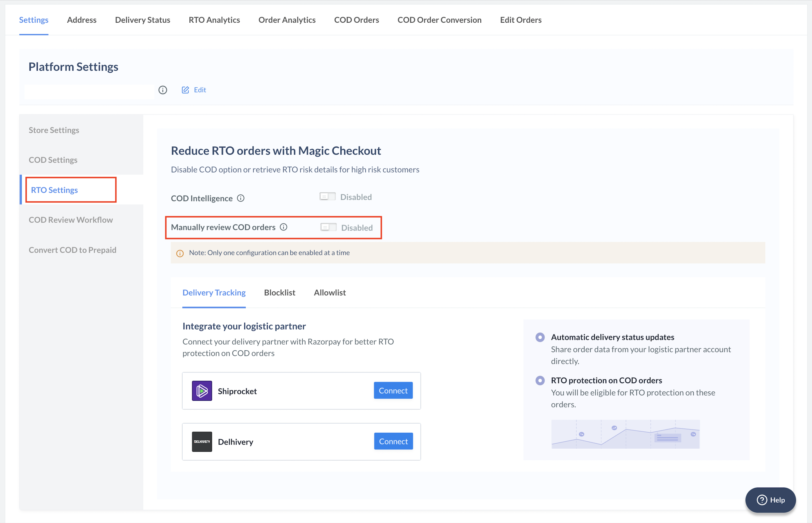Click the COD Review Workflow sidebar item

(x=71, y=219)
